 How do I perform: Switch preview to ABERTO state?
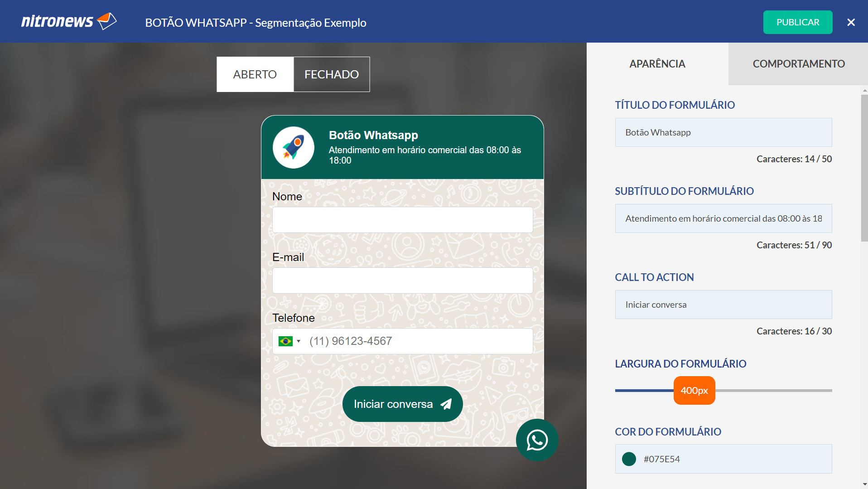(x=255, y=74)
